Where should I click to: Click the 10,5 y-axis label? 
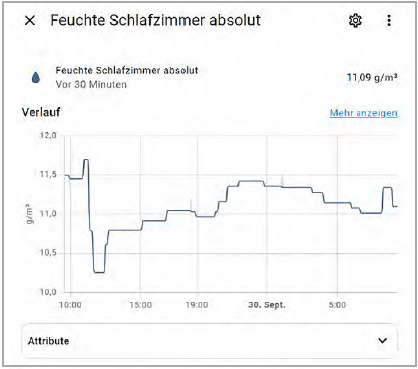pos(48,253)
